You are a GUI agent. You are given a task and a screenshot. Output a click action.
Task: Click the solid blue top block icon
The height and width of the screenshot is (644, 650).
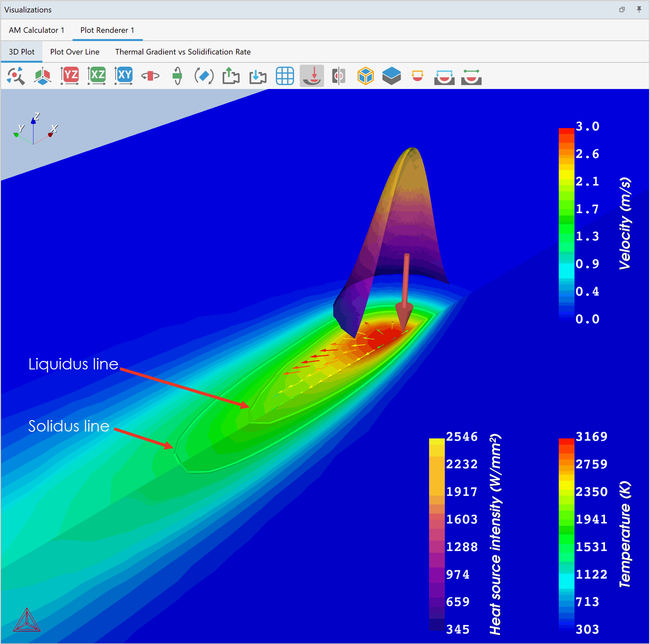(x=392, y=76)
